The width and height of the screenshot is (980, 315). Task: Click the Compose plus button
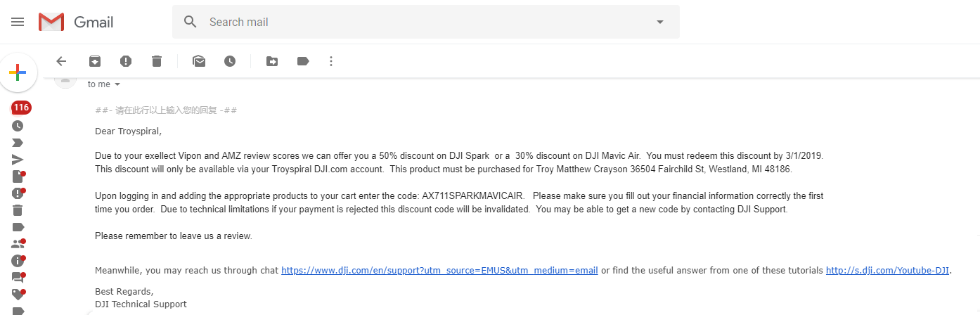pos(18,72)
